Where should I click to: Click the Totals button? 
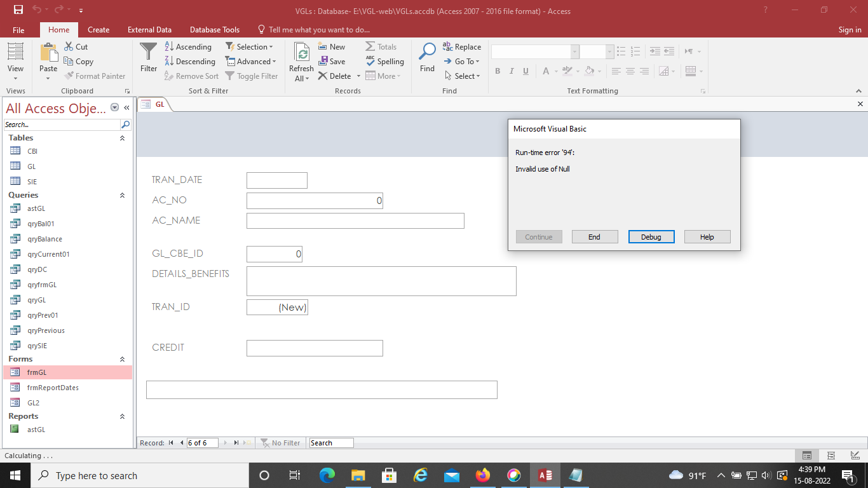[381, 46]
